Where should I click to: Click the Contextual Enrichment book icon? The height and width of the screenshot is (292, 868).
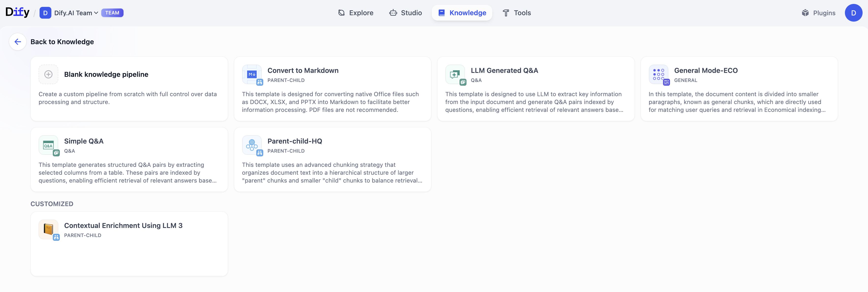click(48, 229)
